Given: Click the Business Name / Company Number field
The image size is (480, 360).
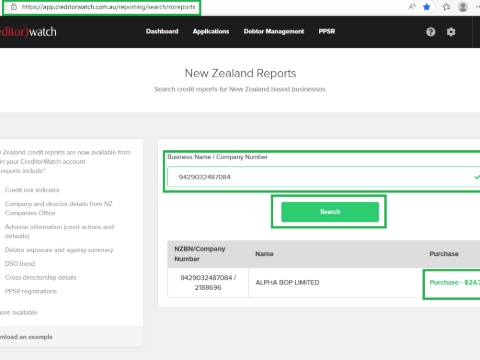Looking at the screenshot, I should pyautogui.click(x=323, y=177).
